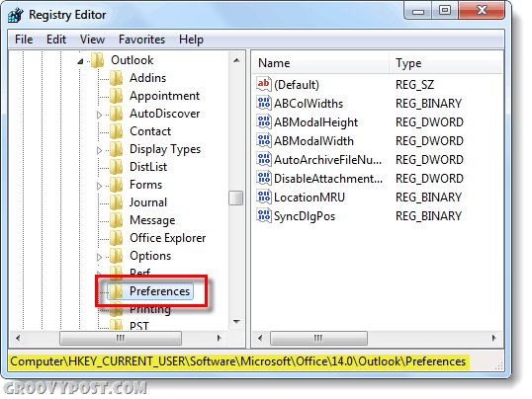Select the SyncDlgPos value icon

pyautogui.click(x=264, y=215)
